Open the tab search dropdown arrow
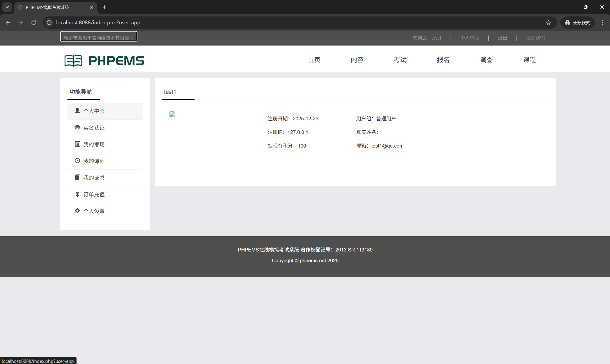The image size is (610, 364). pyautogui.click(x=7, y=7)
